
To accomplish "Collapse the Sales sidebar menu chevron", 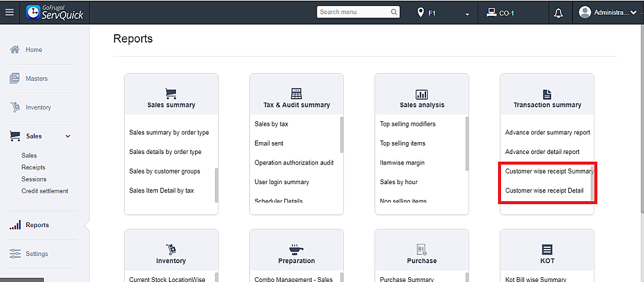I will point(68,136).
